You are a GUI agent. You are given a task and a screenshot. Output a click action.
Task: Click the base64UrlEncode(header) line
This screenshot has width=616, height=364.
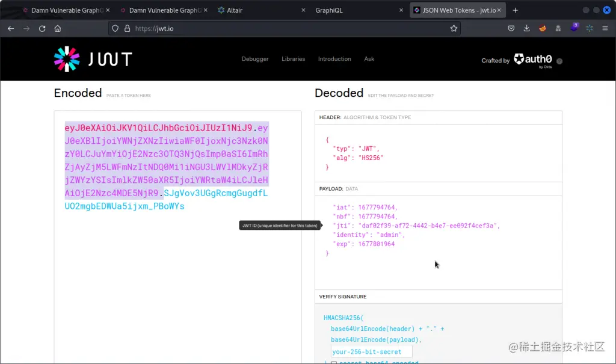pos(387,329)
